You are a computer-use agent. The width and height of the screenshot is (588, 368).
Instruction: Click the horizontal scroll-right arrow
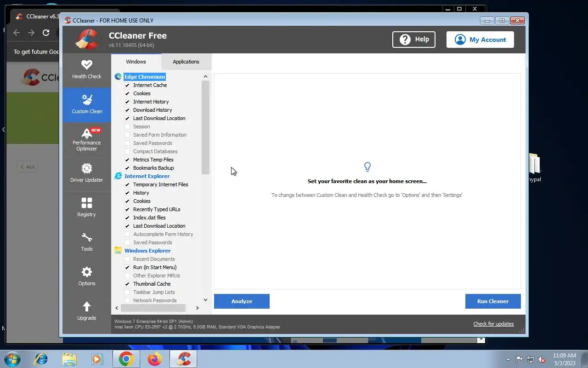point(198,308)
